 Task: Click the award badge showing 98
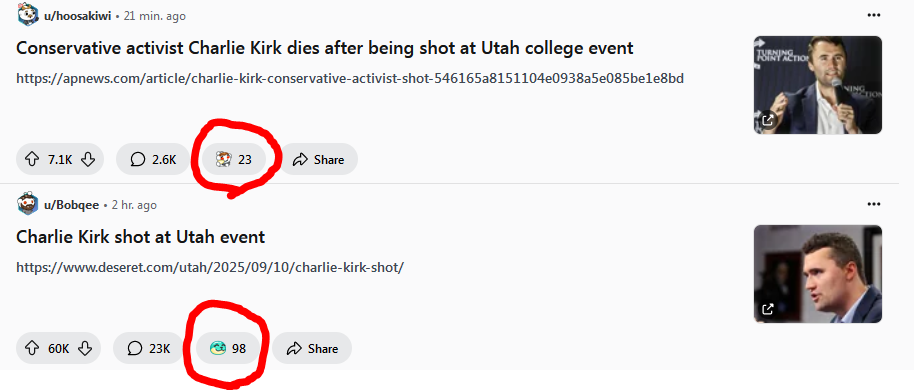[x=228, y=349]
